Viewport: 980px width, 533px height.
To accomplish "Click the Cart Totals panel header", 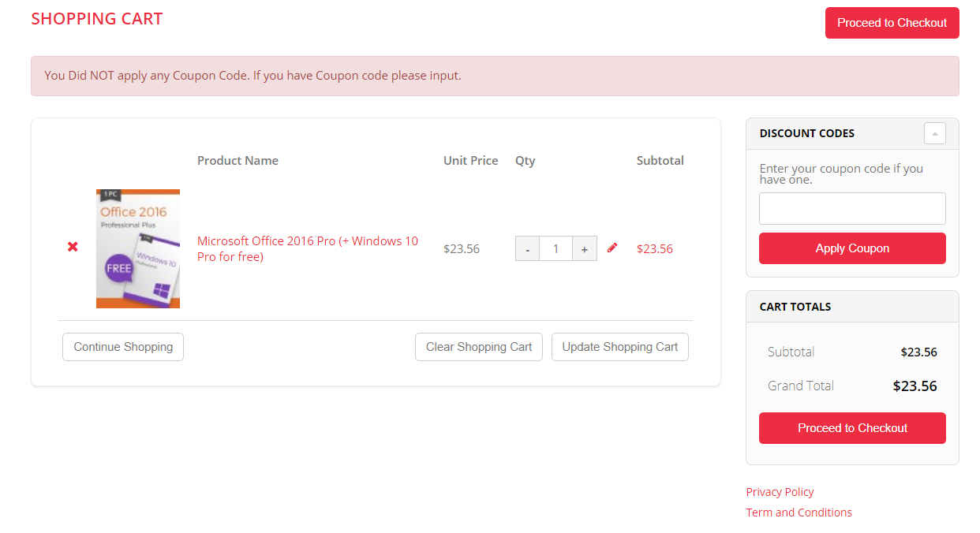I will coord(795,307).
